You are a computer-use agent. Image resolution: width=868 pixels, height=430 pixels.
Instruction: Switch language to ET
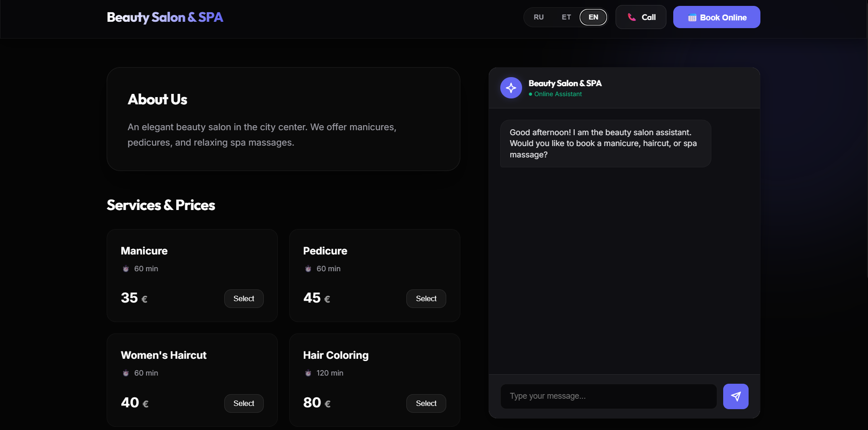(566, 17)
